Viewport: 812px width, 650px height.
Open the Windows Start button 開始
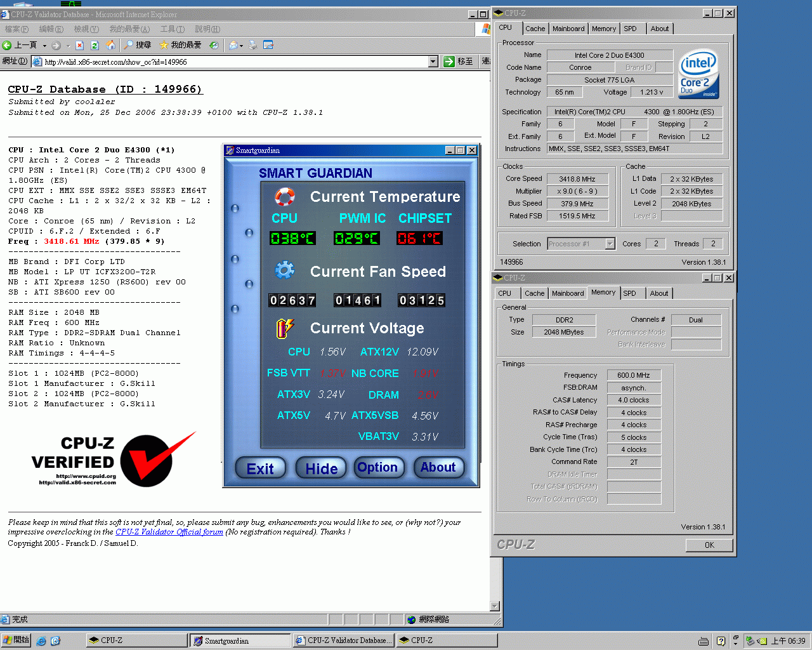pyautogui.click(x=16, y=640)
